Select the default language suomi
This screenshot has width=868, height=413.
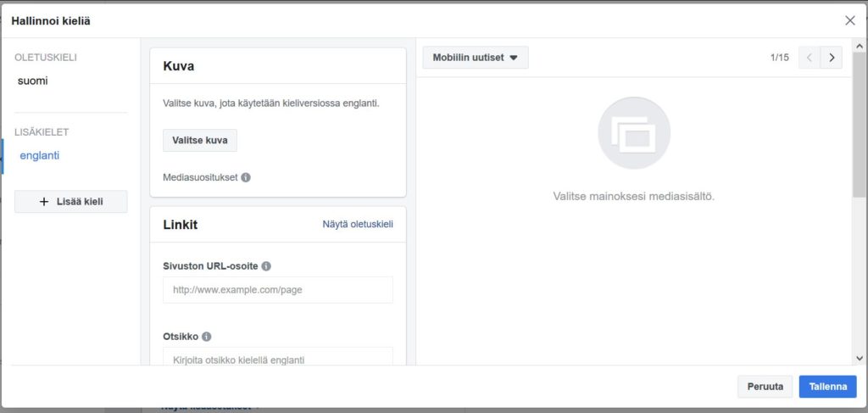(33, 81)
